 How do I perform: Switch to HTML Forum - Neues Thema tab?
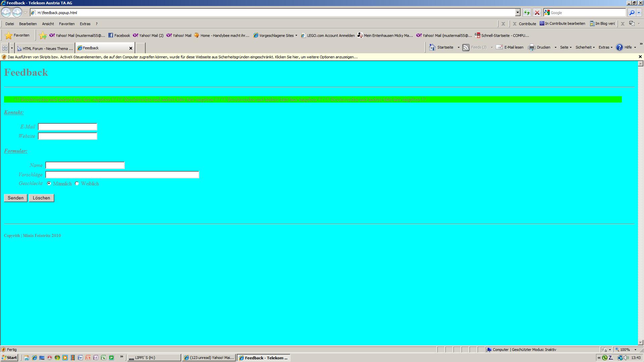(x=45, y=48)
